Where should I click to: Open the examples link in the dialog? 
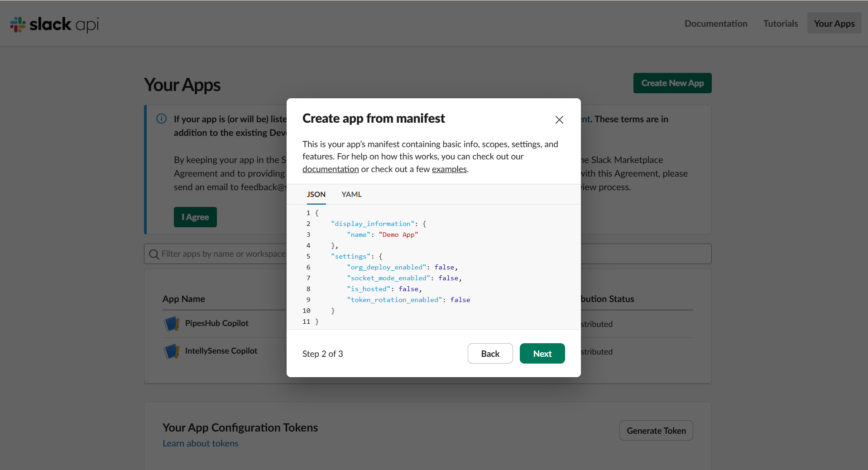coord(449,169)
